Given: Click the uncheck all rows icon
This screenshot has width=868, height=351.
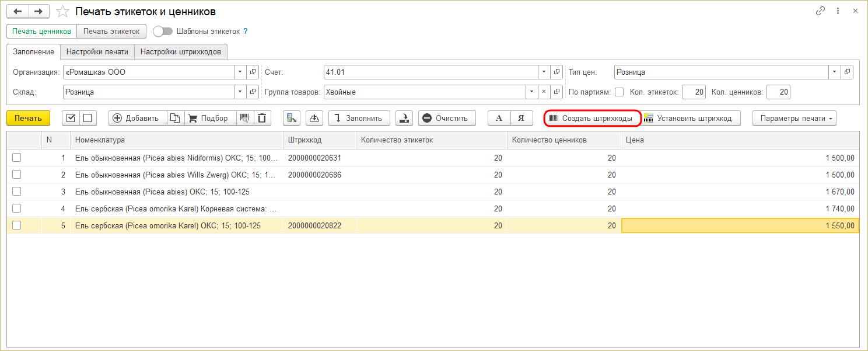Looking at the screenshot, I should click(87, 118).
